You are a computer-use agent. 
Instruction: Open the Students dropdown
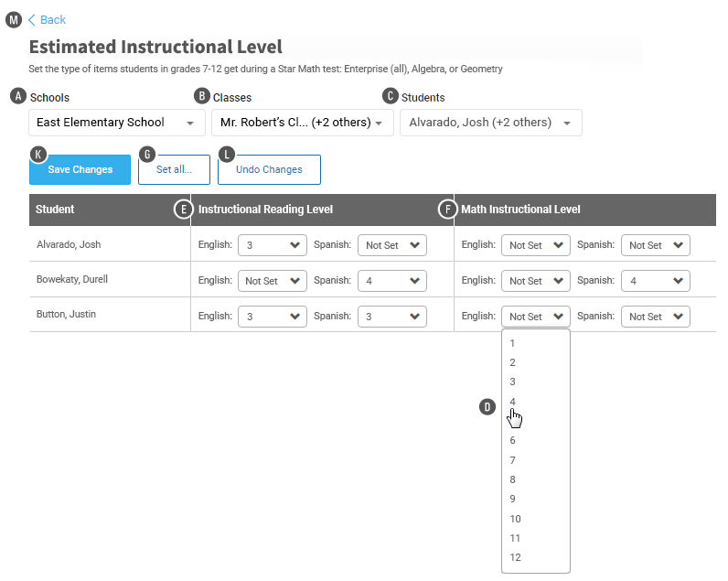click(490, 123)
